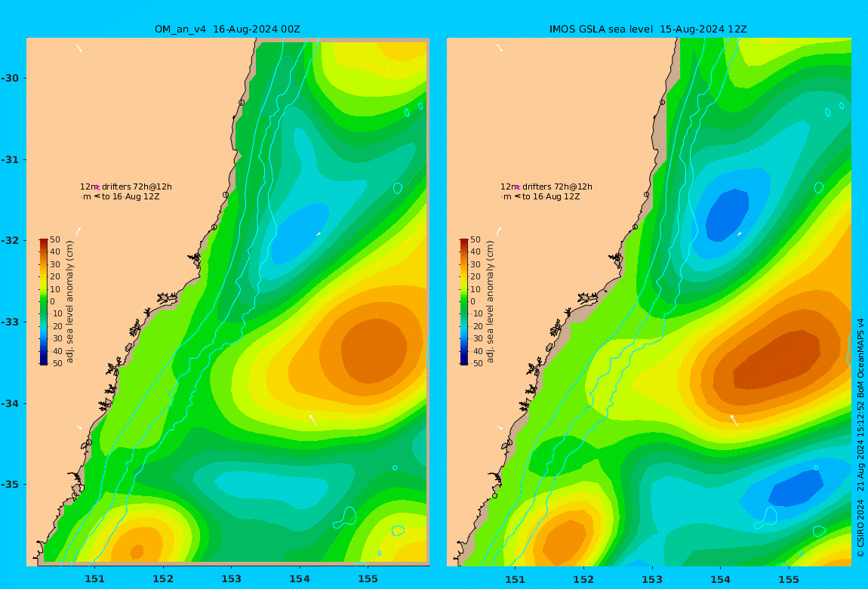The height and width of the screenshot is (589, 868).
Task: Click the magenta drifter marker in left legend
Action: 97,188
